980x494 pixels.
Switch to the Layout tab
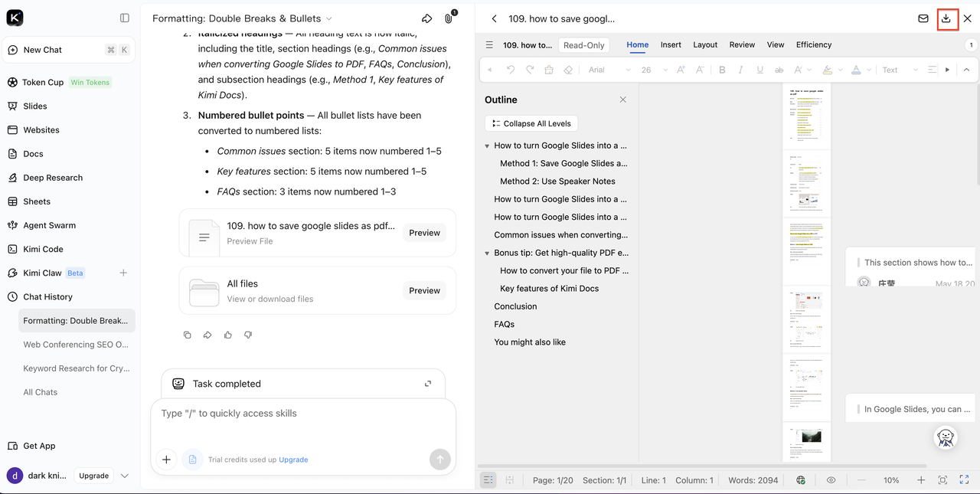click(x=705, y=44)
